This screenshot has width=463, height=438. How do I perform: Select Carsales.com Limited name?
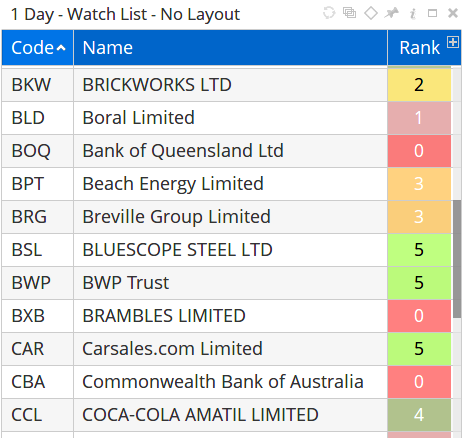click(230, 349)
